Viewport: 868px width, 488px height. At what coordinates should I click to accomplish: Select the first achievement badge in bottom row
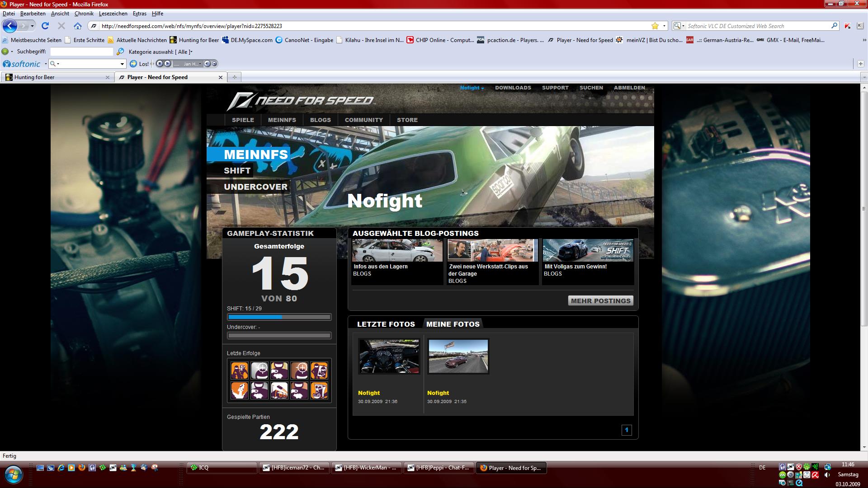pos(239,390)
